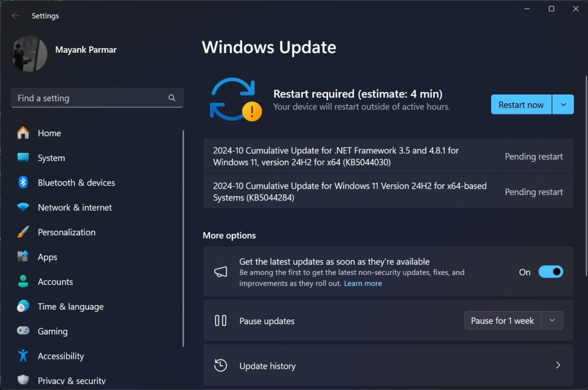Expand Update history with its chevron
Image resolution: width=588 pixels, height=390 pixels.
click(x=558, y=365)
